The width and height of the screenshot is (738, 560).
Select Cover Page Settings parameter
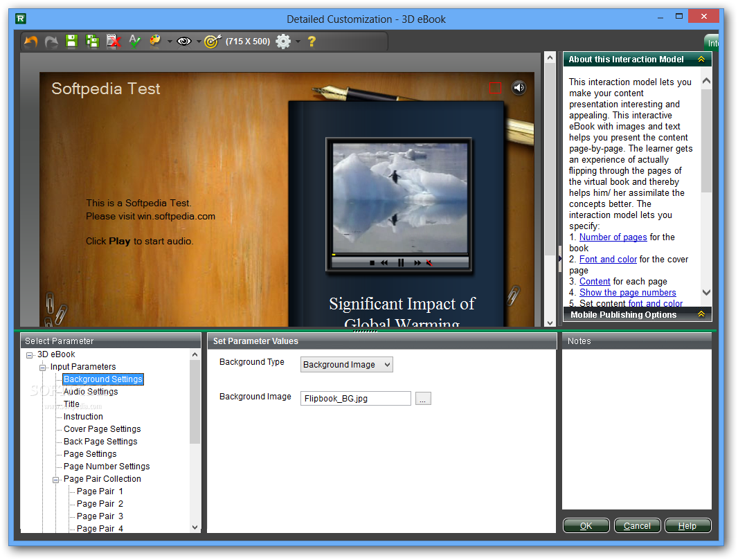(102, 428)
